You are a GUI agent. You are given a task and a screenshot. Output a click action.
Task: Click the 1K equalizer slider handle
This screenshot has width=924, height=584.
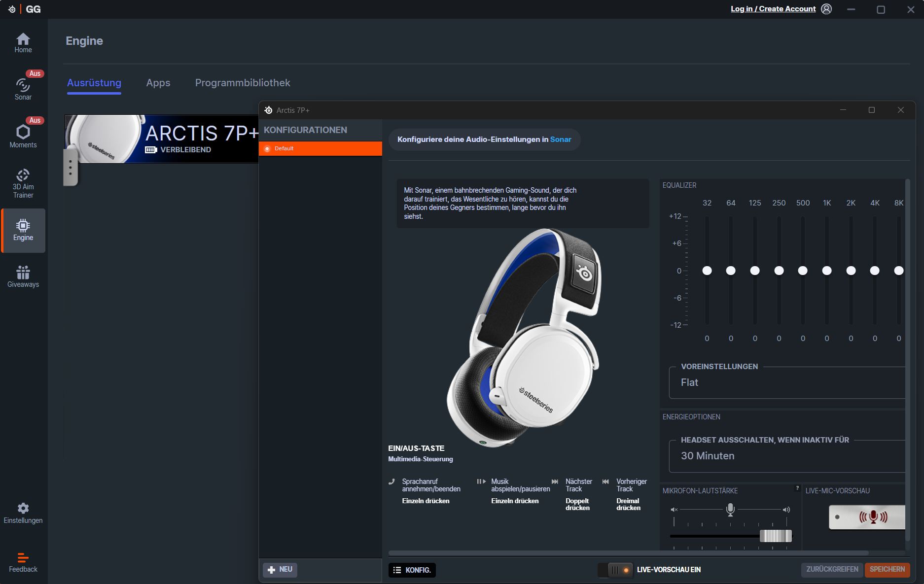(x=827, y=271)
